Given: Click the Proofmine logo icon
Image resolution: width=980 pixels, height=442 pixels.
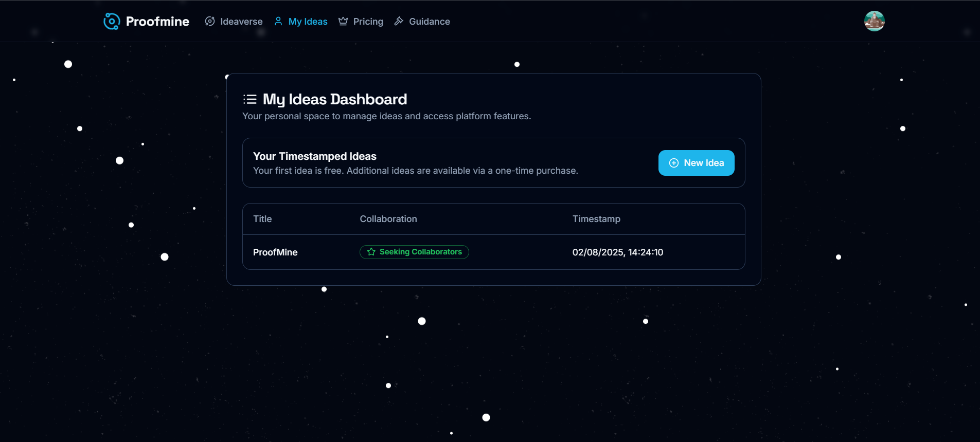Looking at the screenshot, I should tap(112, 21).
